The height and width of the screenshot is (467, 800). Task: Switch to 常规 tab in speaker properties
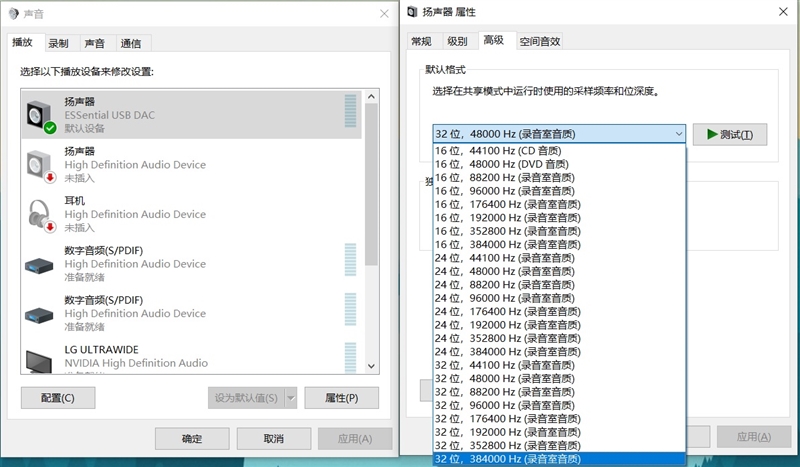point(421,42)
